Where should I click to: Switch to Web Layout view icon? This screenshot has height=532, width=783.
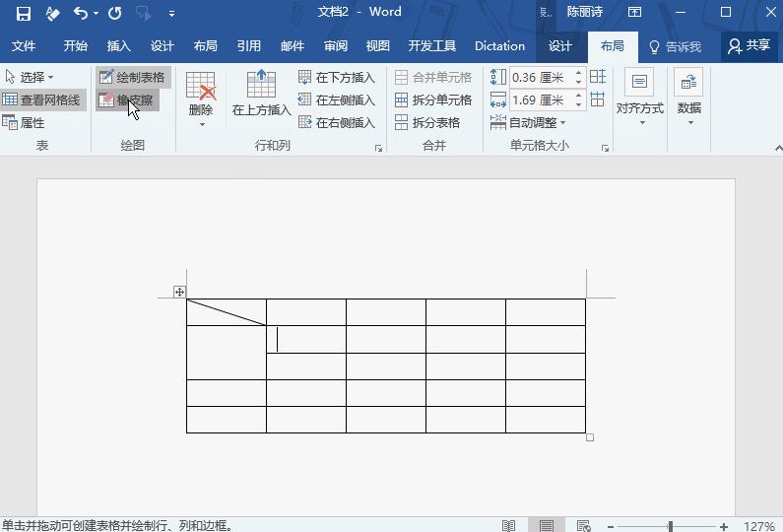(x=583, y=525)
